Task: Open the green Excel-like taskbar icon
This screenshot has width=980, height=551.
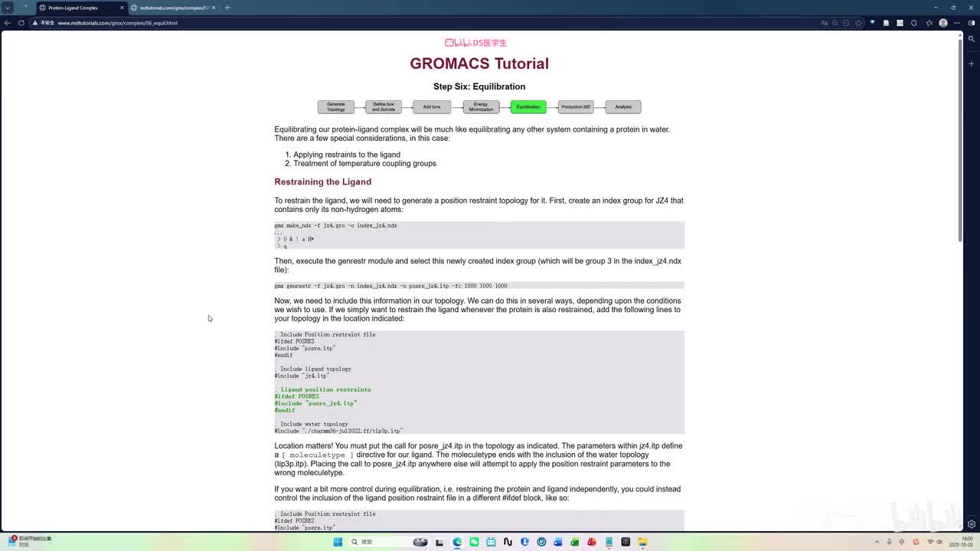Action: tap(575, 542)
